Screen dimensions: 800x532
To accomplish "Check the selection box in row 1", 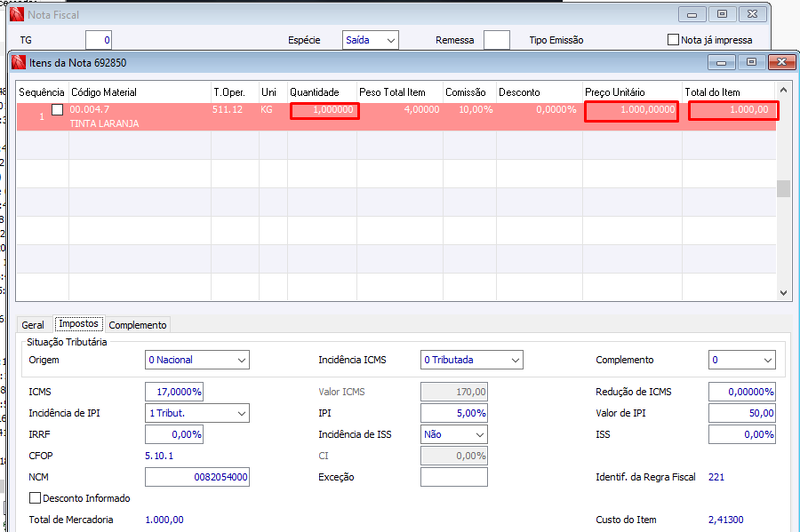I will coord(57,110).
